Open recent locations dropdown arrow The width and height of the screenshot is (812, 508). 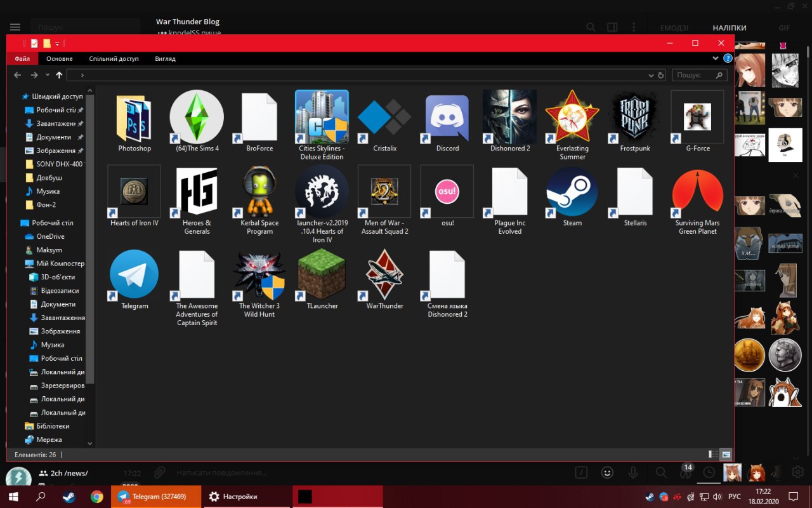point(48,75)
